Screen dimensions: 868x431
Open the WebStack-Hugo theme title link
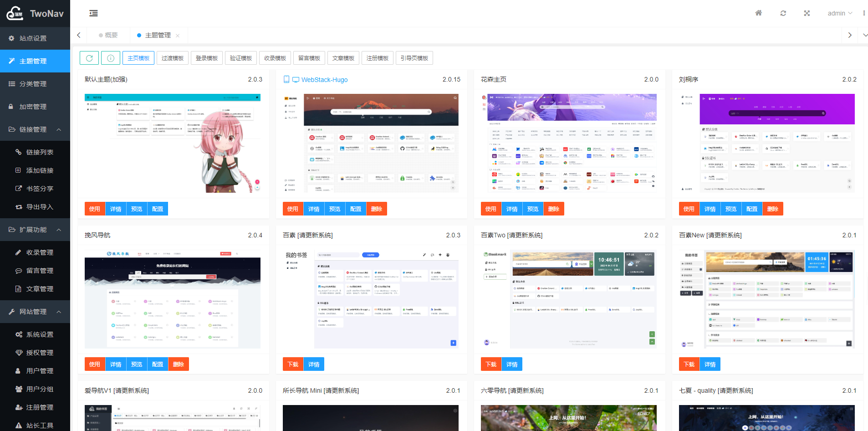324,80
